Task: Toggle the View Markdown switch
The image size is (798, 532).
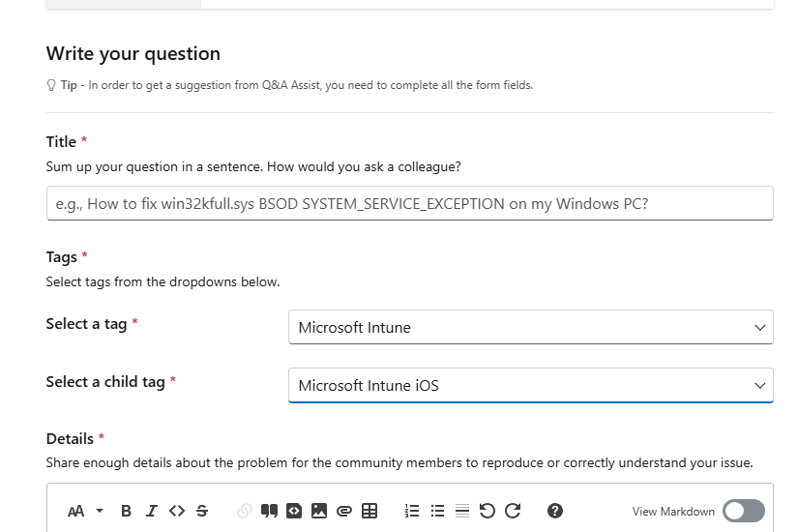Action: (744, 511)
